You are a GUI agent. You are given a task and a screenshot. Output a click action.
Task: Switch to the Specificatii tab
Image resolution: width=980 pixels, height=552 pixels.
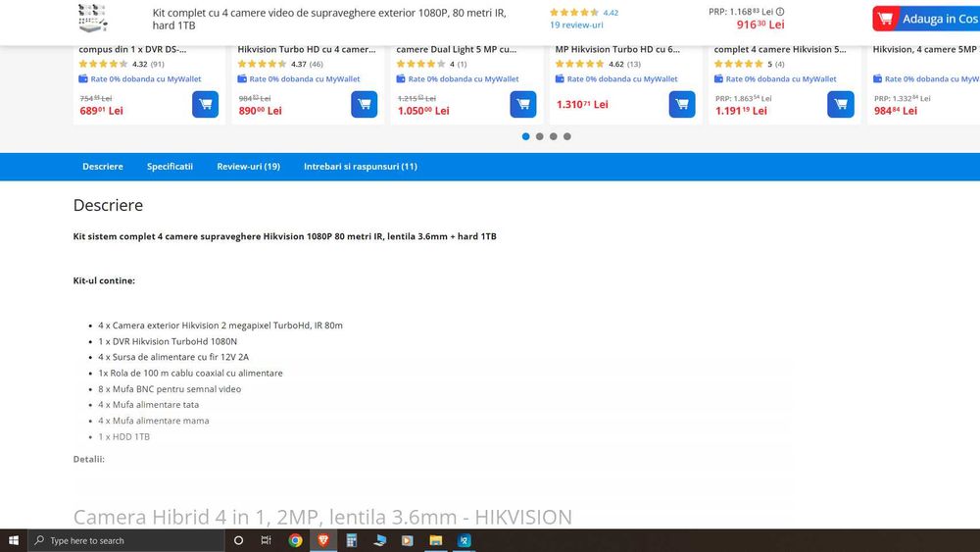[x=170, y=167]
